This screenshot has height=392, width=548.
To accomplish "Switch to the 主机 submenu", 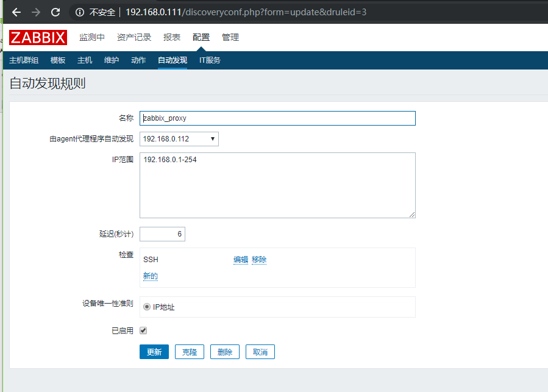I will (x=85, y=60).
